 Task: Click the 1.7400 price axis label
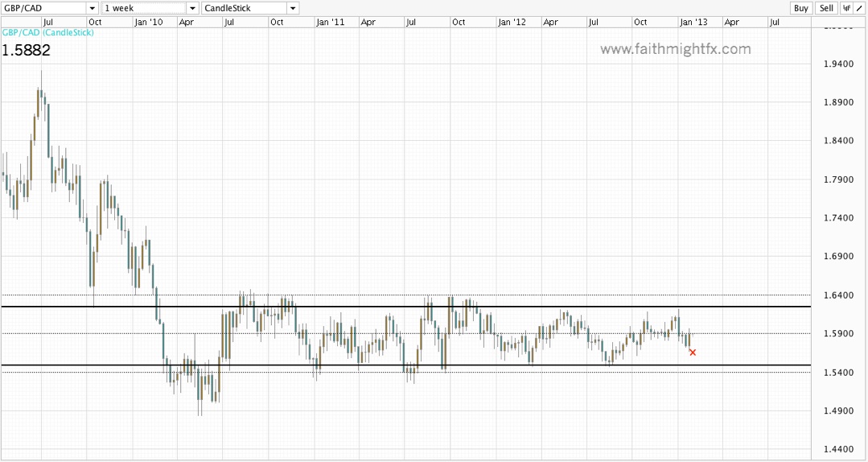[x=838, y=217]
